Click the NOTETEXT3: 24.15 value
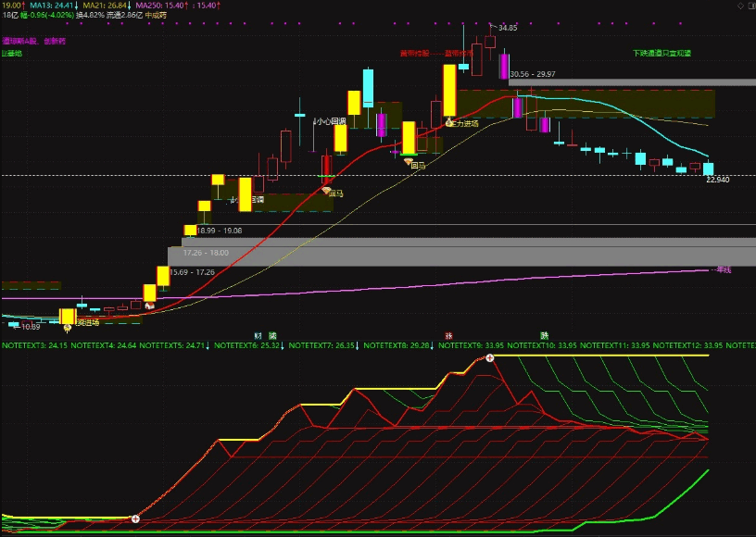 (x=34, y=345)
